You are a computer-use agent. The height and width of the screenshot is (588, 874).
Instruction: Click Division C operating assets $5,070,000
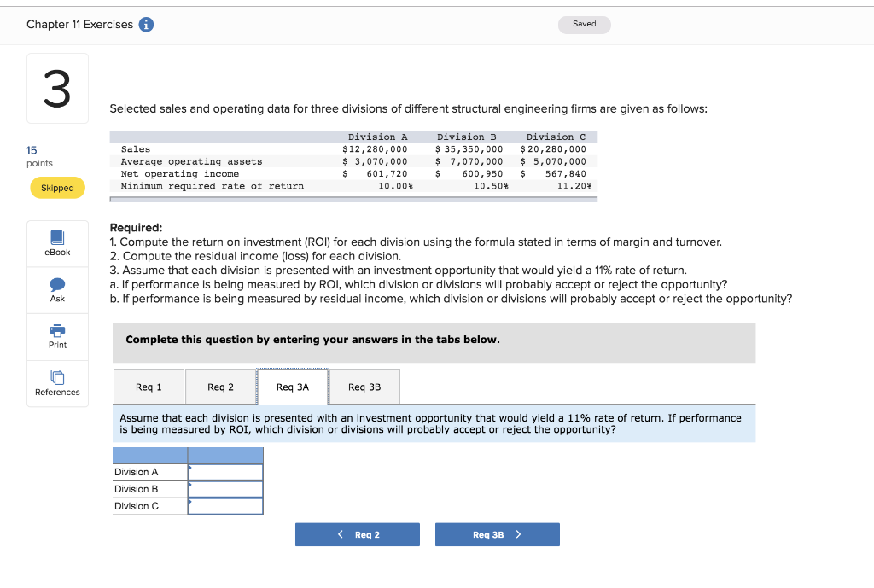(x=553, y=161)
